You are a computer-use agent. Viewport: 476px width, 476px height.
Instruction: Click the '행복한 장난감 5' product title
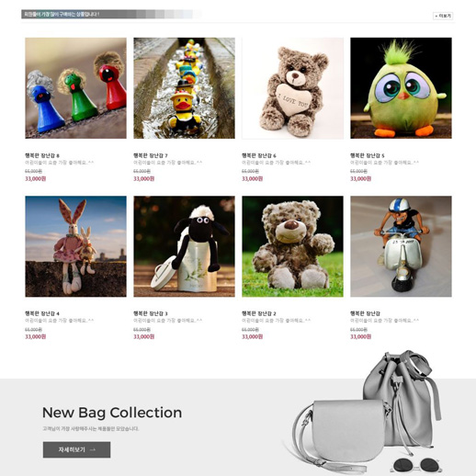[368, 155]
